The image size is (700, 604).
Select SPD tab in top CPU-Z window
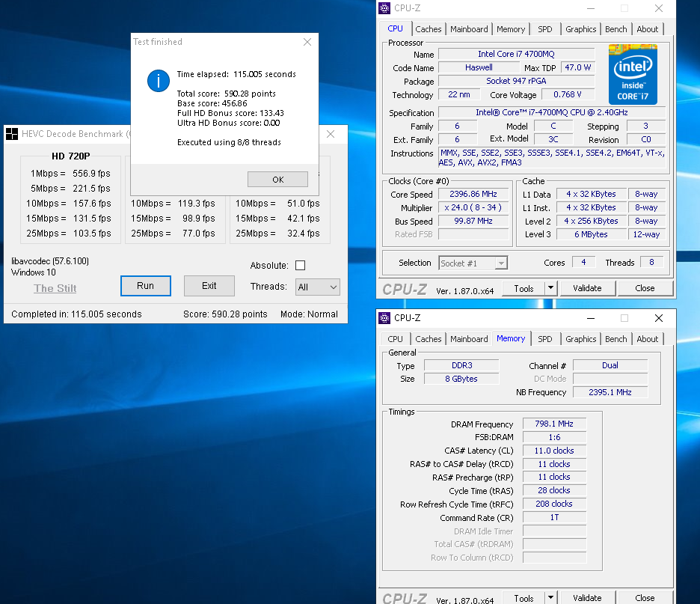pos(544,29)
